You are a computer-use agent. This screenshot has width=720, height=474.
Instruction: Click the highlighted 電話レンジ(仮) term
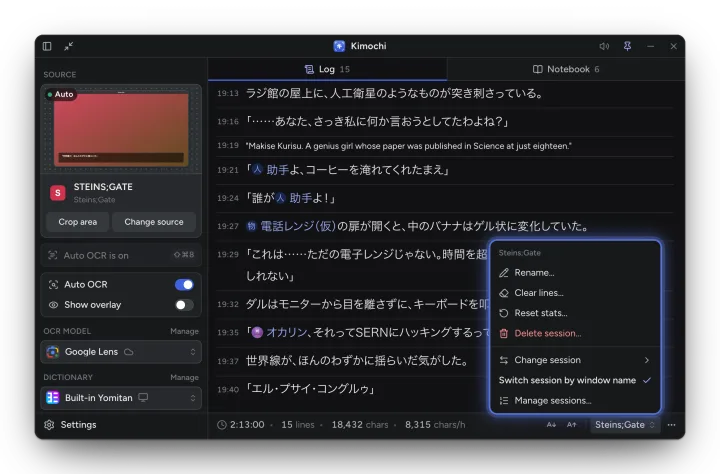(x=298, y=226)
